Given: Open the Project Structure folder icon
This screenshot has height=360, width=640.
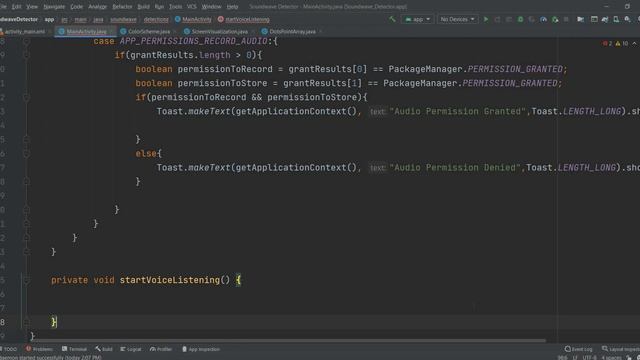Looking at the screenshot, I should pyautogui.click(x=580, y=19).
